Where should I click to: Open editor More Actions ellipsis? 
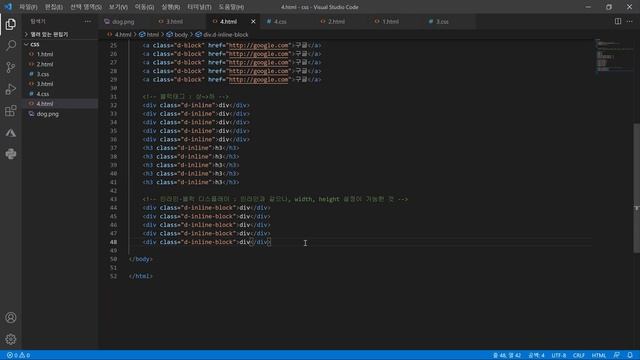click(629, 21)
